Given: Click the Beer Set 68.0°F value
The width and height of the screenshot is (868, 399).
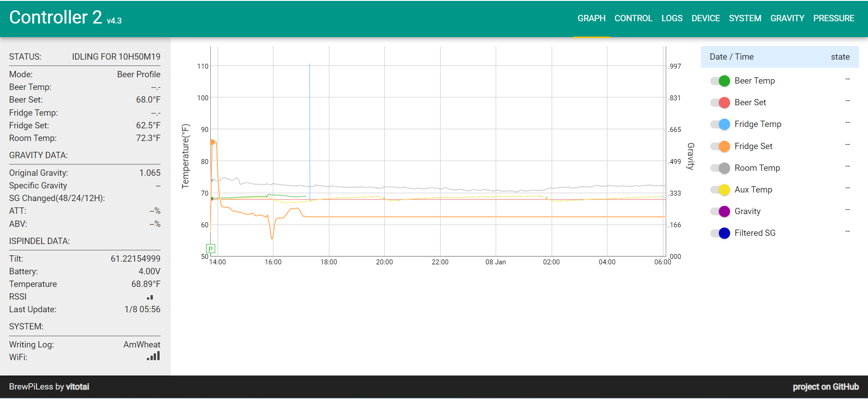Looking at the screenshot, I should pos(148,100).
